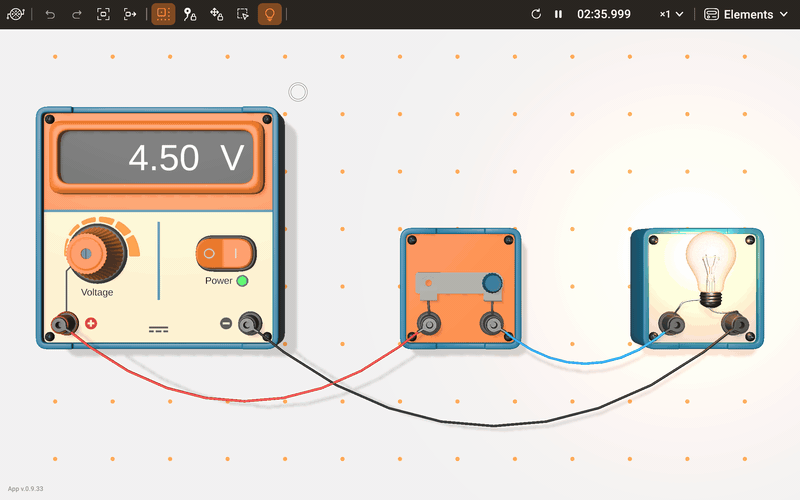
Task: Pause the running simulation
Action: (558, 14)
